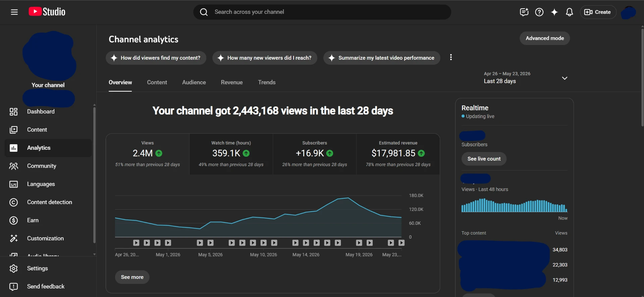
Task: Ask 'How did viewers find my content?'
Action: point(156,58)
